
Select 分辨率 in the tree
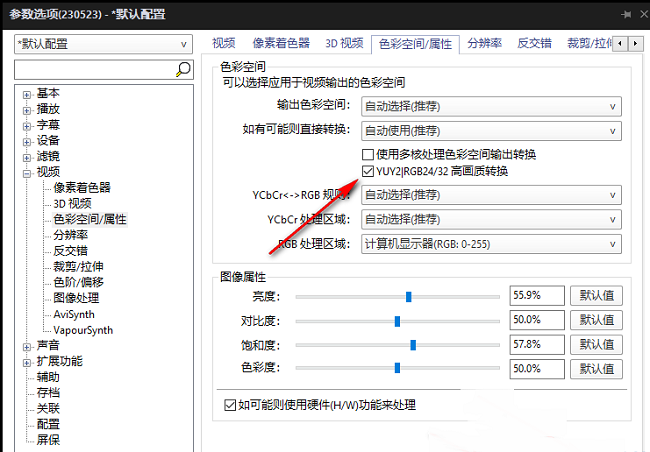[x=70, y=235]
